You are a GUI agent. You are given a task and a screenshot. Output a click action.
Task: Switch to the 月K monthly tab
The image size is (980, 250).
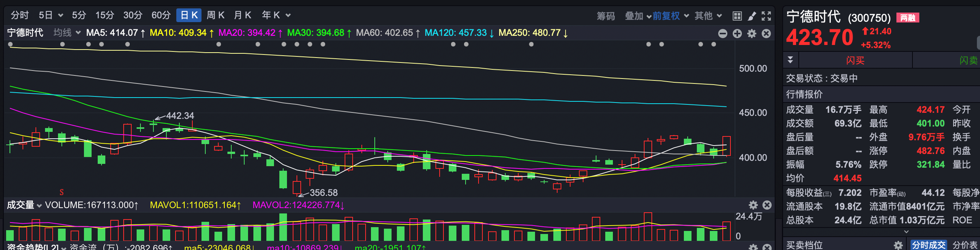coord(243,15)
